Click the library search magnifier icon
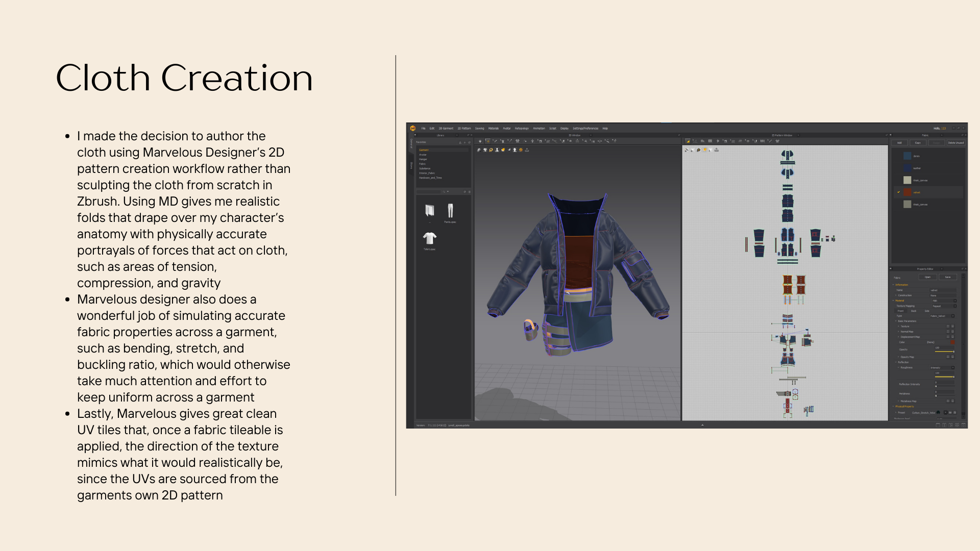Image resolution: width=980 pixels, height=551 pixels. [444, 192]
